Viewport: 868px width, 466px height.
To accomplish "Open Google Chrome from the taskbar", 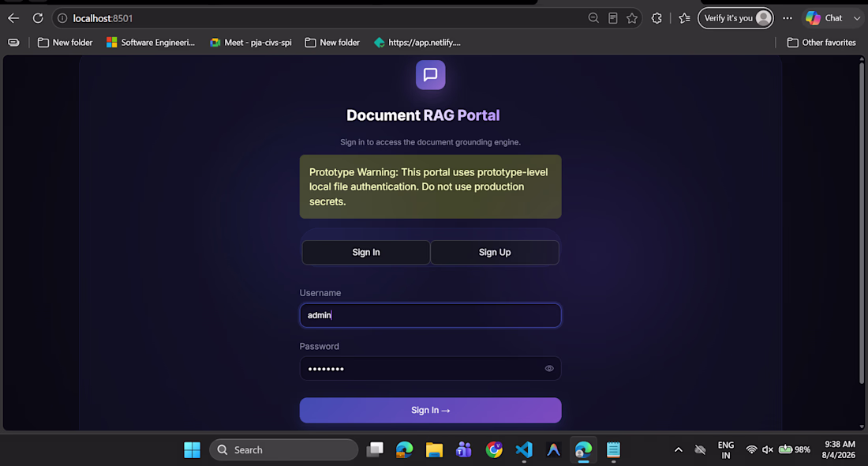I will tap(494, 450).
